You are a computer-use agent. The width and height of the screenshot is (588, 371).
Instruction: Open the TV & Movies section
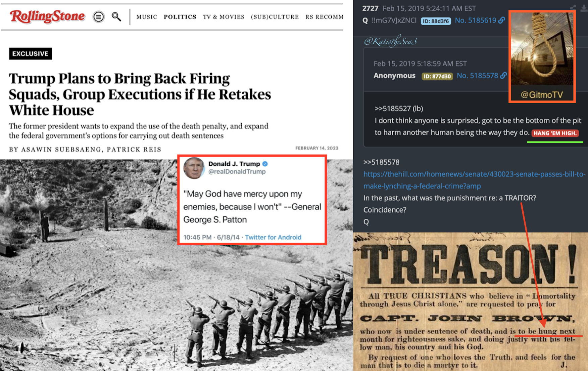pos(224,17)
